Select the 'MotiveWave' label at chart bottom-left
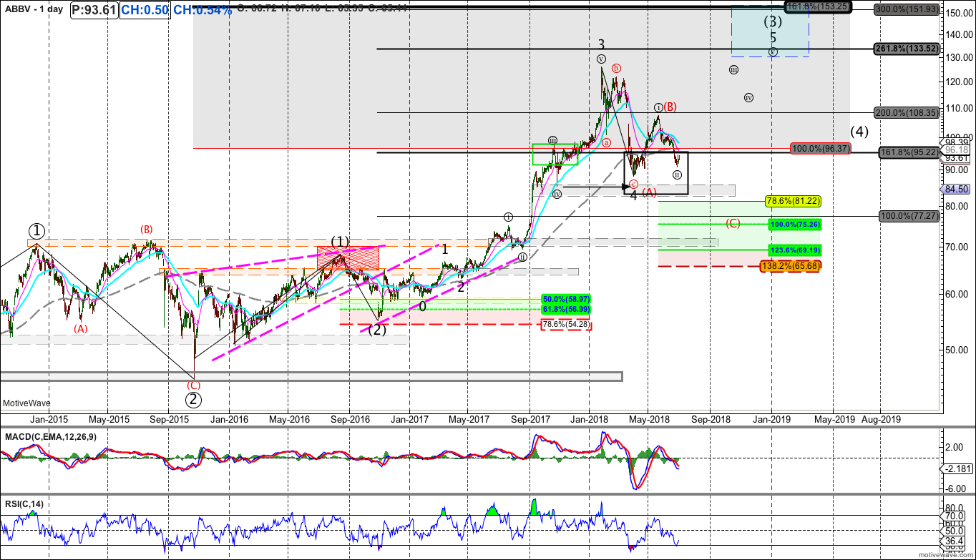 [25, 403]
